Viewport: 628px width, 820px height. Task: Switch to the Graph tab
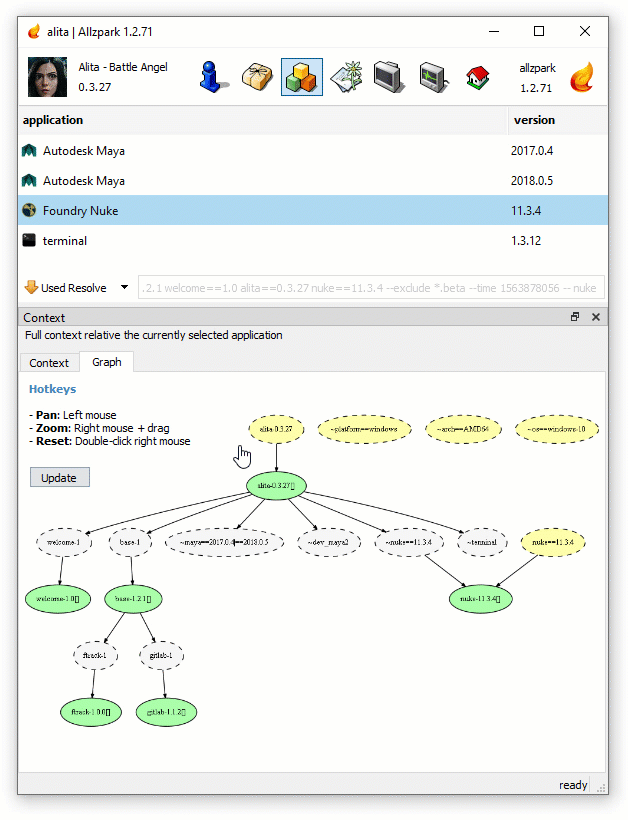coord(106,362)
